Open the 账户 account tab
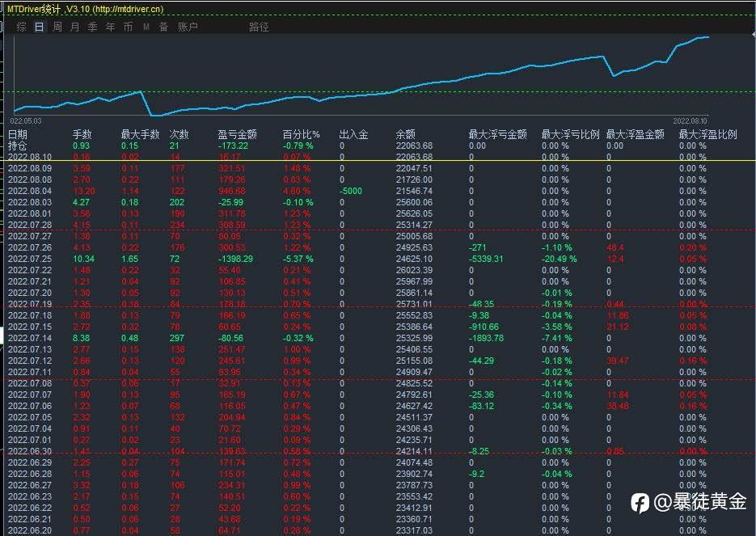Screen dimensions: 756x536 (188, 27)
